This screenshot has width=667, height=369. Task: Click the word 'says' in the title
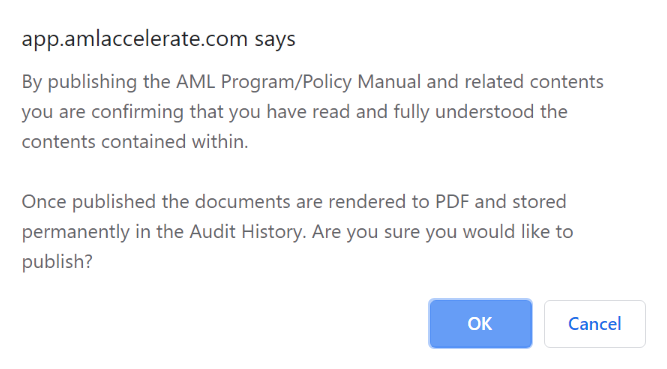click(x=275, y=39)
